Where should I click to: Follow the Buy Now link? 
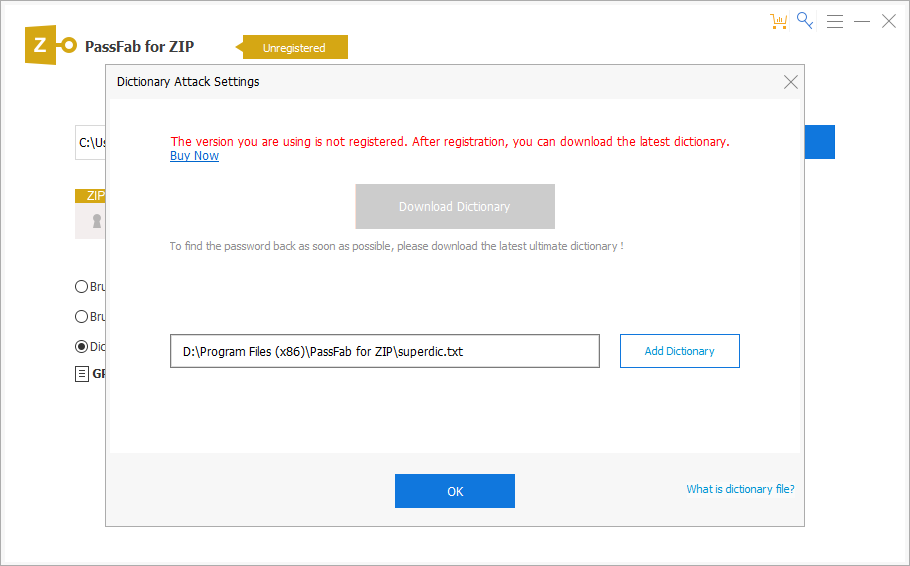pyautogui.click(x=194, y=156)
